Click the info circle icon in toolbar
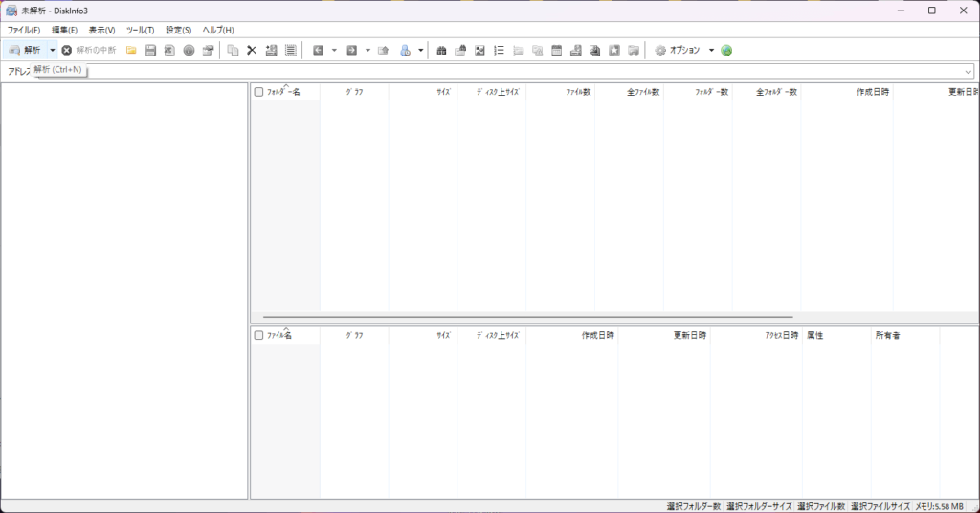This screenshot has height=513, width=980. pos(189,50)
